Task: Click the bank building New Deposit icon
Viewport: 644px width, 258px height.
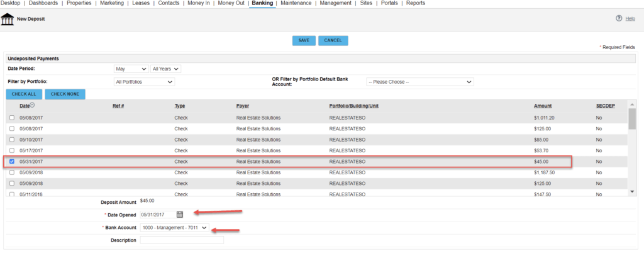Action: [7, 20]
